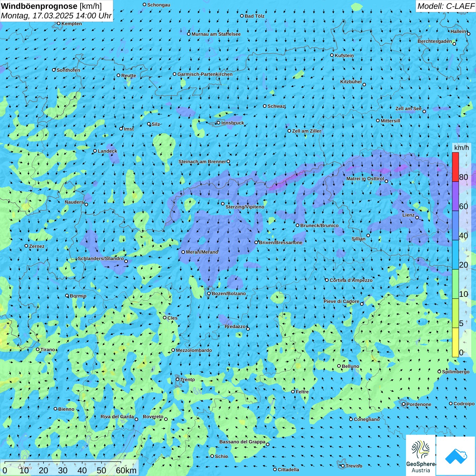Screen dimensions: 476x476
Task: Select the cyan legend band 20 to 40
Action: (x=455, y=255)
